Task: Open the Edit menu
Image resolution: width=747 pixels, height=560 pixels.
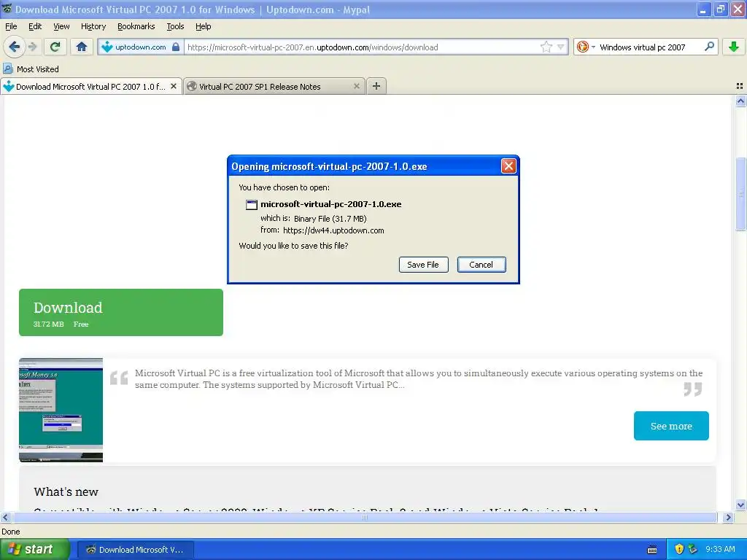Action: (x=35, y=26)
